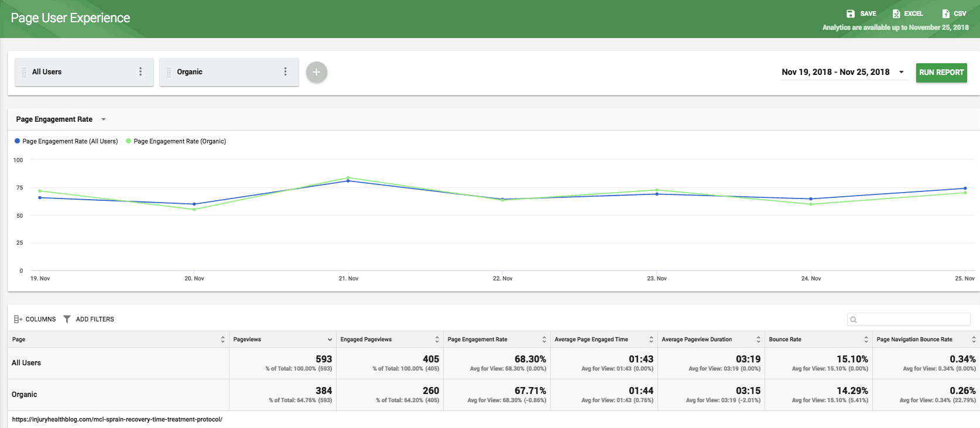Click Organic engaged pageviews value 260

click(x=431, y=391)
